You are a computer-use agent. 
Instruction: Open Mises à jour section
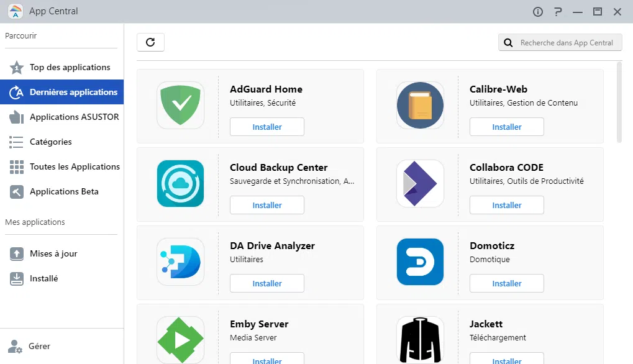coord(53,253)
